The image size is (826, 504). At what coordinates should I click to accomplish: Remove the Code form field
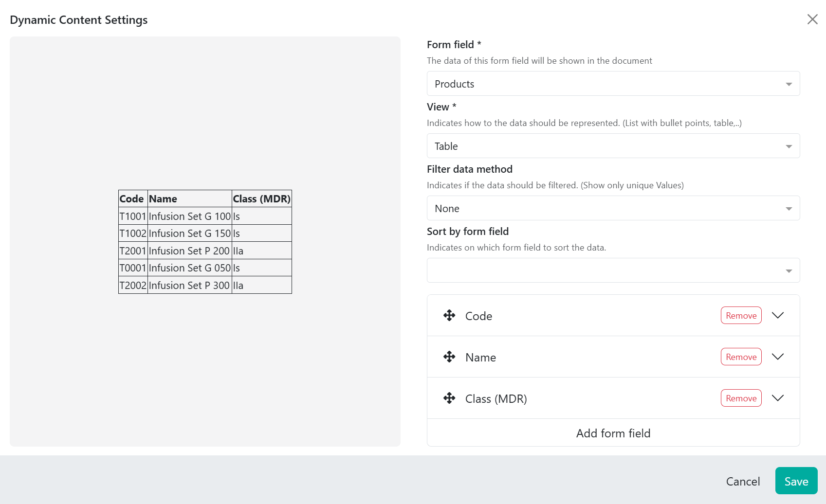pos(741,315)
